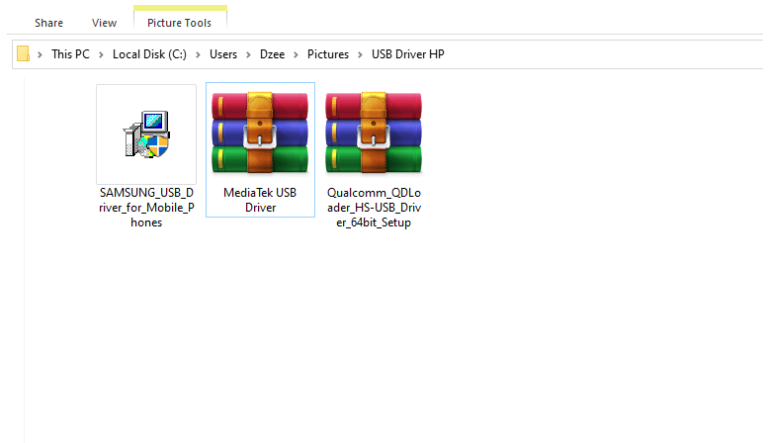Click the SAMSUNG_USB_Driver_for_Mobile_Phones file name

coord(146,207)
